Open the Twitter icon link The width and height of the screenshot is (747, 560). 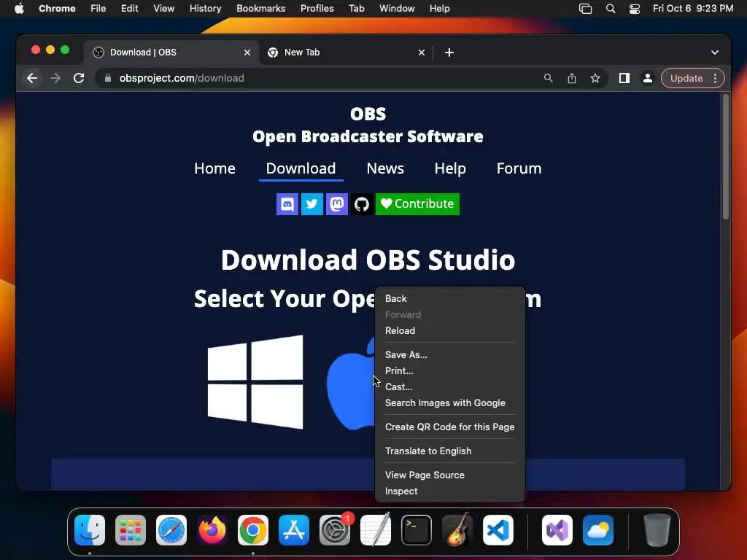pos(312,204)
